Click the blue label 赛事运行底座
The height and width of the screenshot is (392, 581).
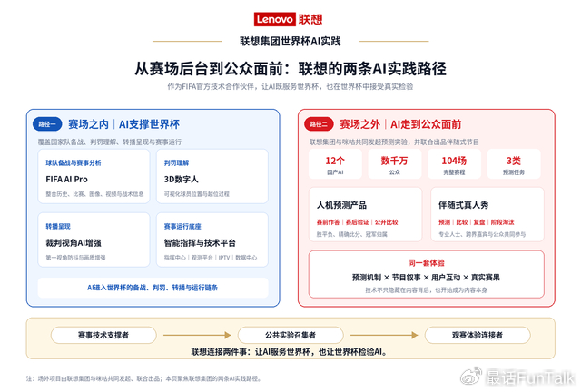point(182,226)
